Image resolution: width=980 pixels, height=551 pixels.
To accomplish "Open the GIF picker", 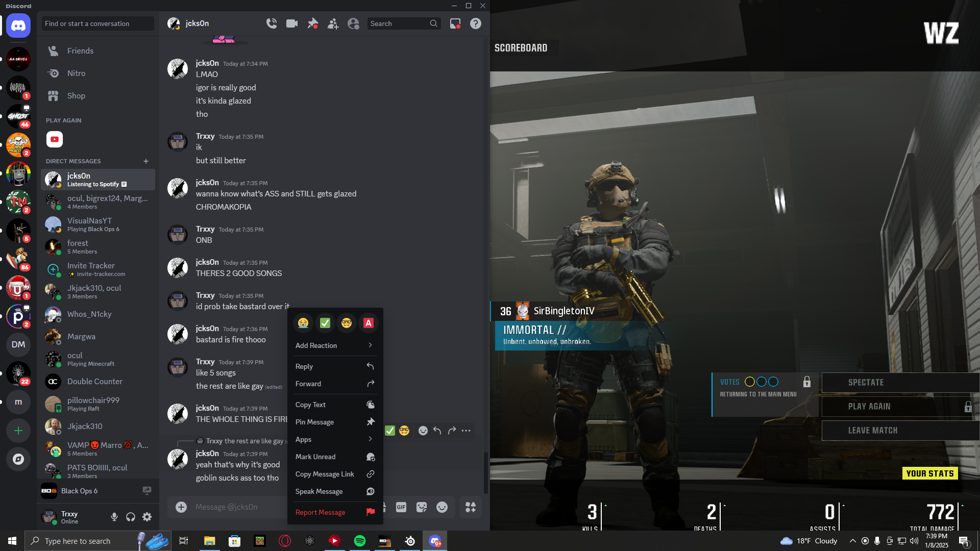I will tap(401, 507).
